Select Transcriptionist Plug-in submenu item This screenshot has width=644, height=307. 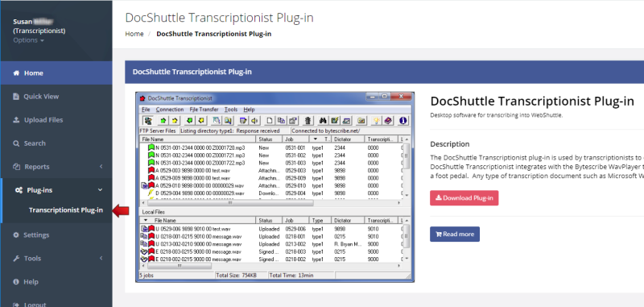click(66, 210)
